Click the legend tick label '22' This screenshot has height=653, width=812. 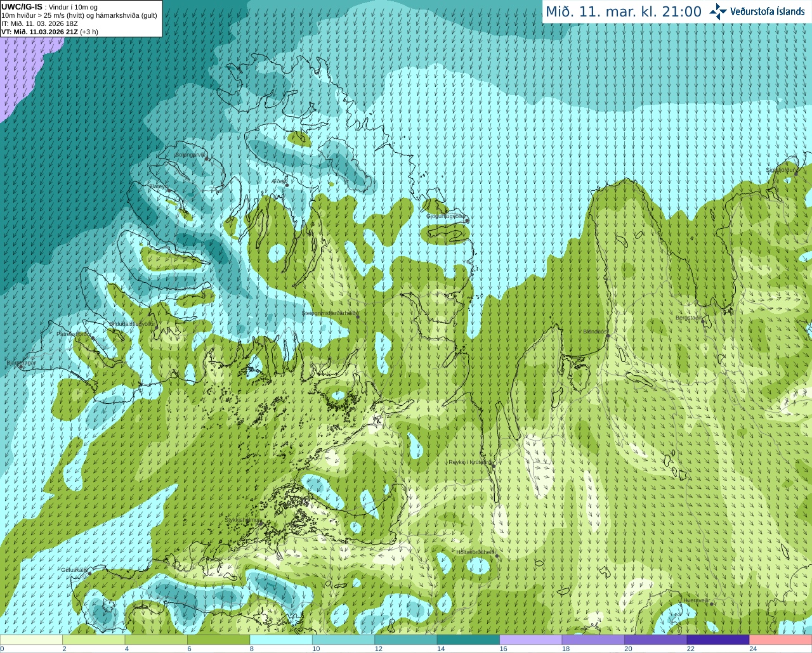pos(690,649)
